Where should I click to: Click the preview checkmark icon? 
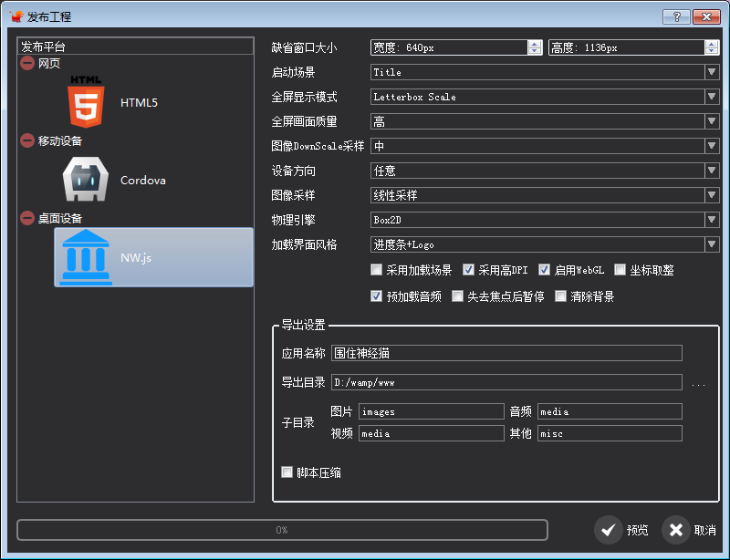pyautogui.click(x=609, y=530)
